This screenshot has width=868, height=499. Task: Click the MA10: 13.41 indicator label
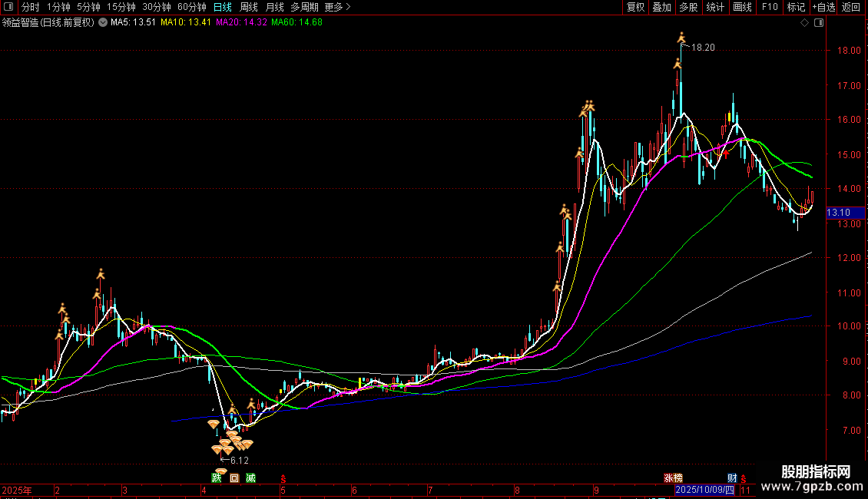coord(186,23)
